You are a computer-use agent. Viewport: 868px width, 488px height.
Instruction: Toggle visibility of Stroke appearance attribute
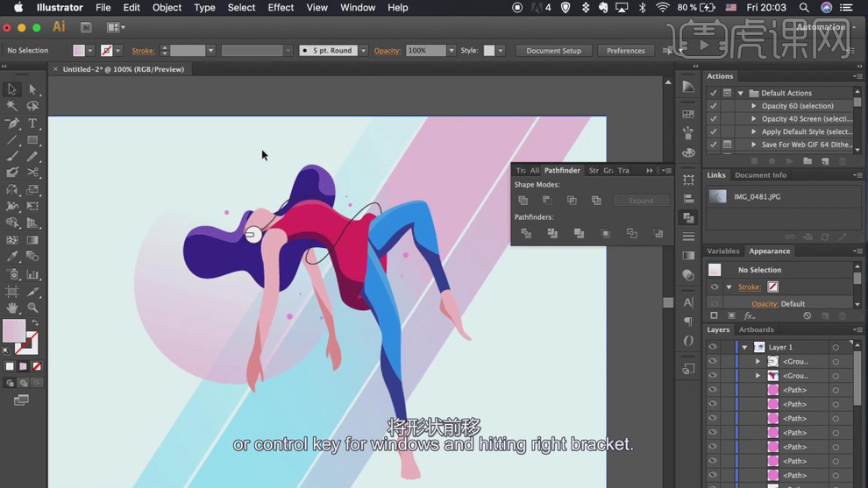pyautogui.click(x=715, y=287)
